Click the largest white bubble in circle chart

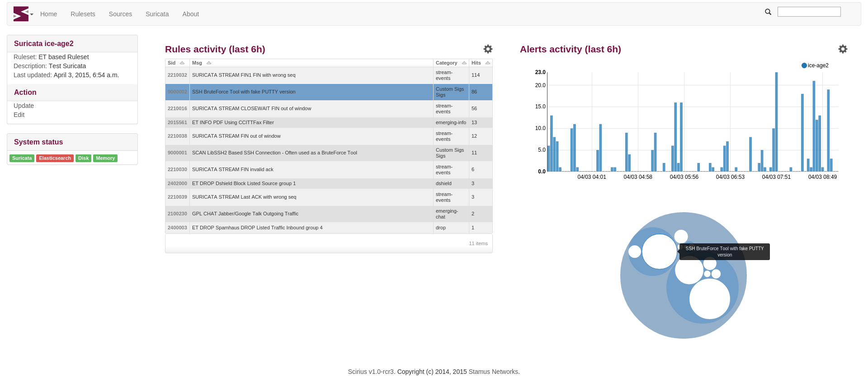tap(709, 298)
